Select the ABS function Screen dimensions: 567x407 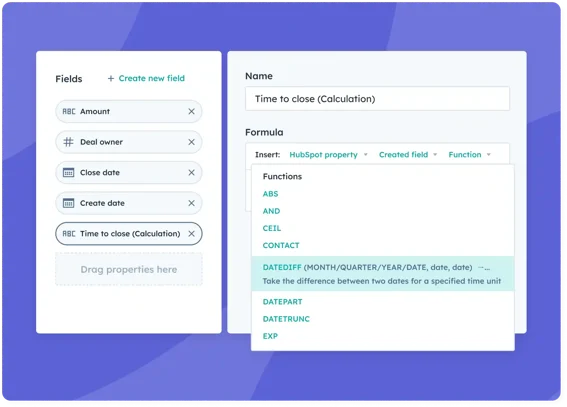270,194
